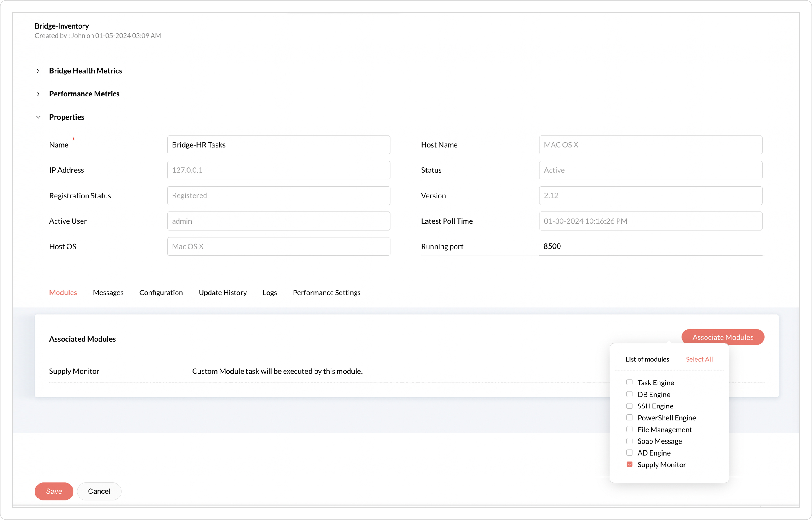Switch to the Messages tab

pyautogui.click(x=108, y=292)
